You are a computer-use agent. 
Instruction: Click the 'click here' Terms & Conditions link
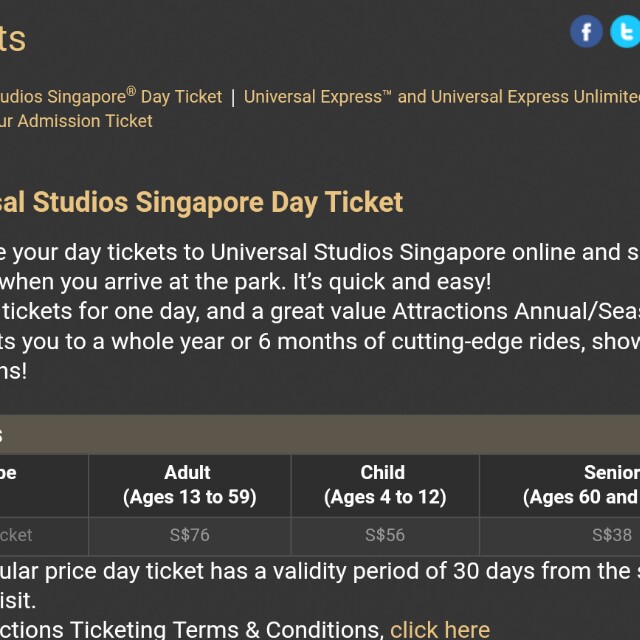(x=439, y=629)
